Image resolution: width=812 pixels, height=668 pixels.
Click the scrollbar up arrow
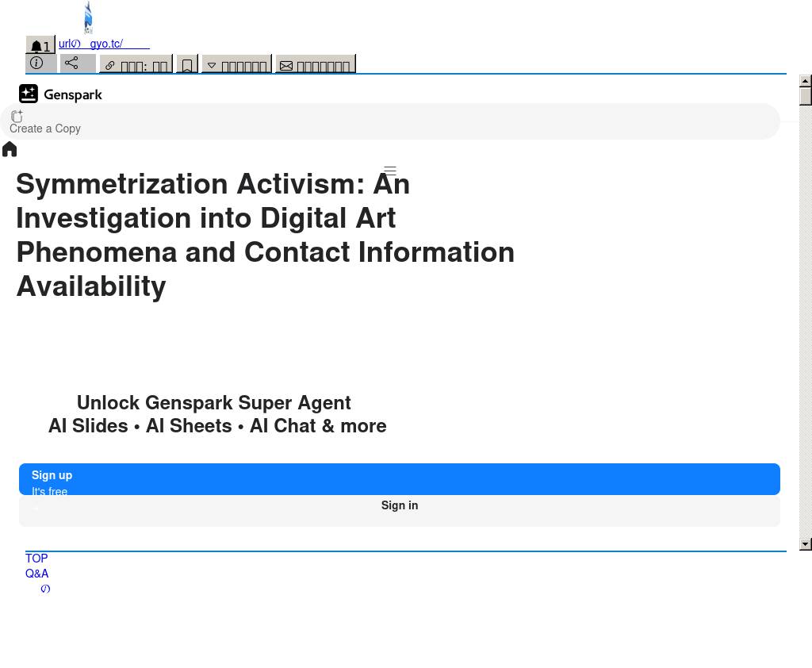(x=806, y=81)
